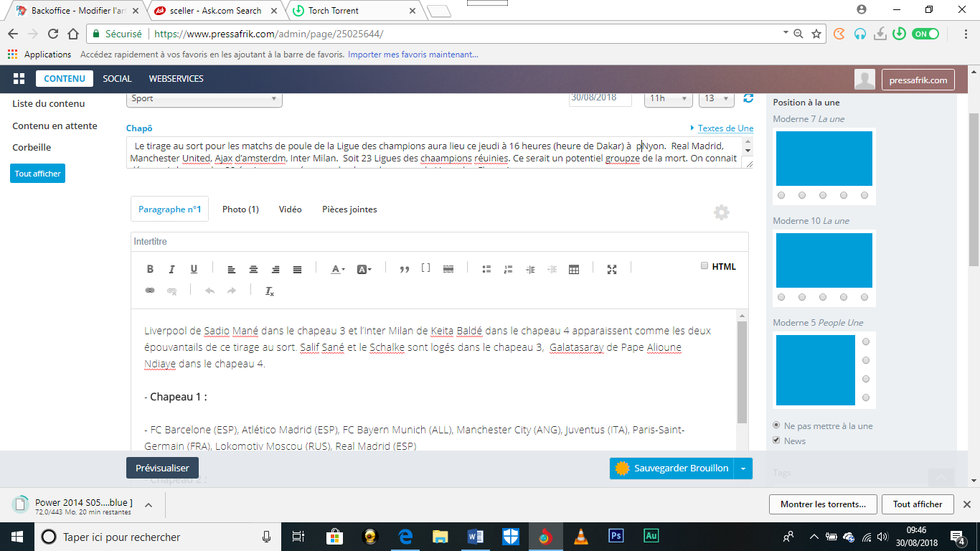Underline text with the U toolbar icon
Screen dimensions: 980x551
194,270
